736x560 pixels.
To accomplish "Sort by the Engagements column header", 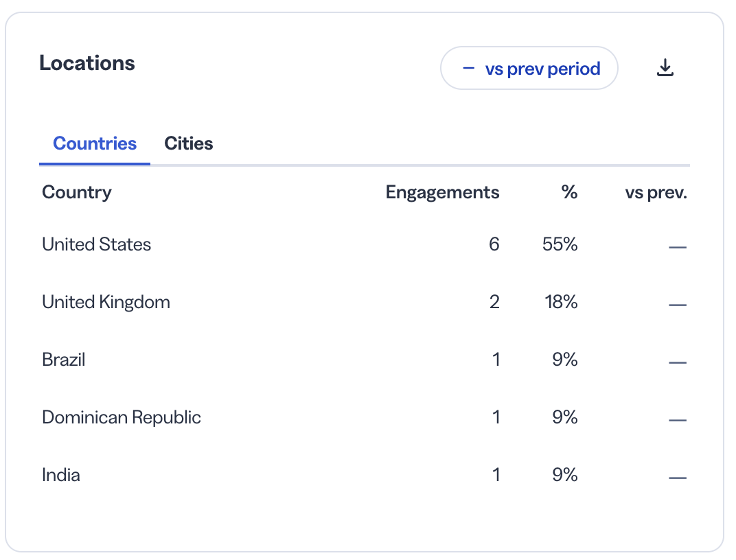I will (x=442, y=192).
